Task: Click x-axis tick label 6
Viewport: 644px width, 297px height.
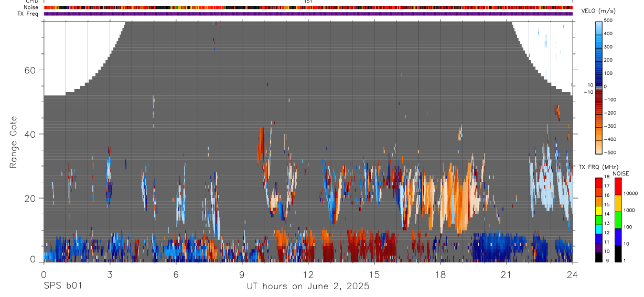Action: (176, 274)
